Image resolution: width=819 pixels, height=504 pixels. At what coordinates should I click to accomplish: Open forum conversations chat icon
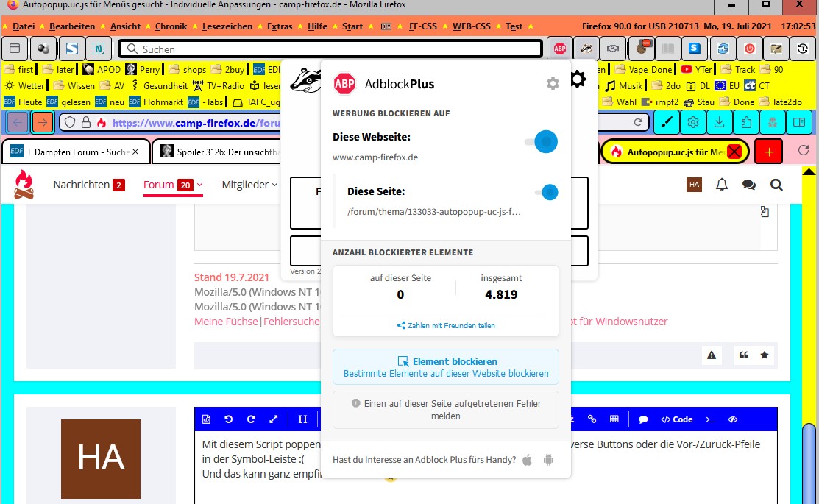749,185
